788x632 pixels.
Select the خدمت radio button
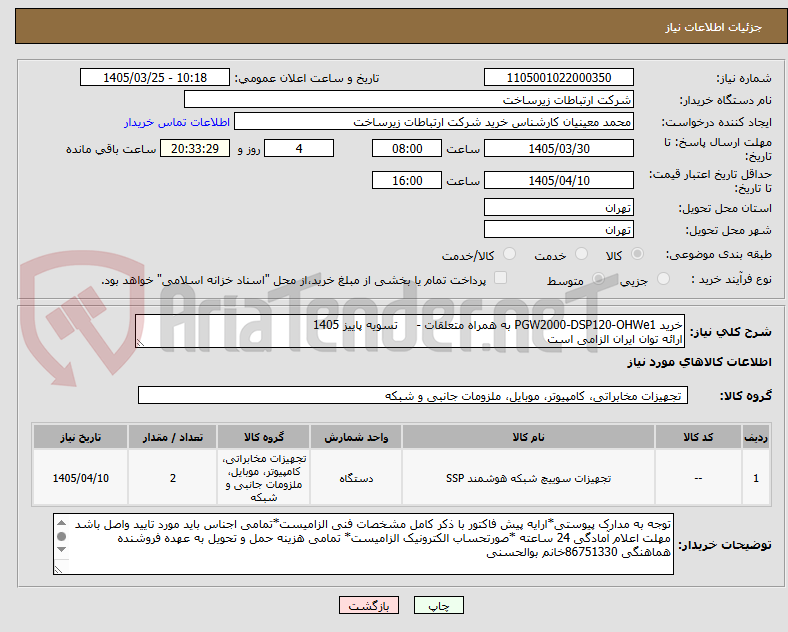point(581,254)
